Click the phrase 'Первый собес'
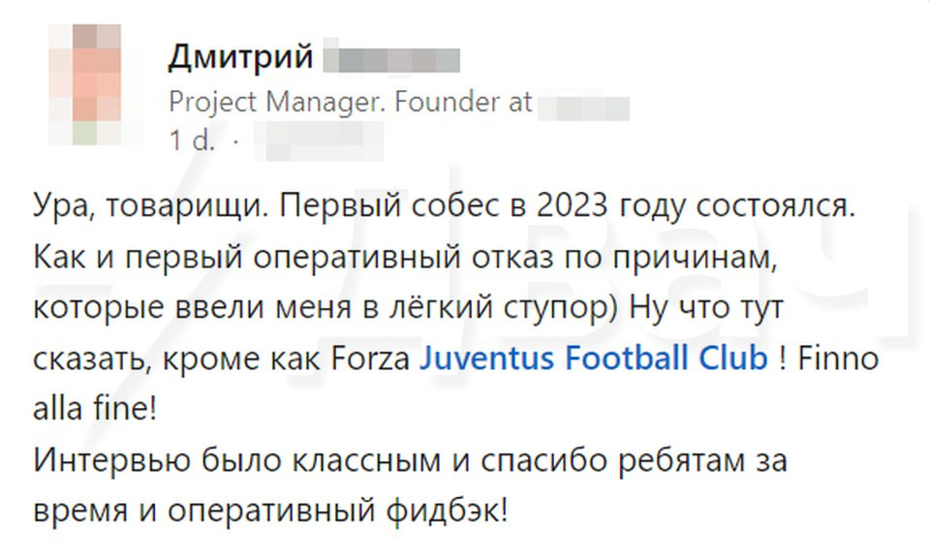This screenshot has width=930, height=560. point(355,208)
